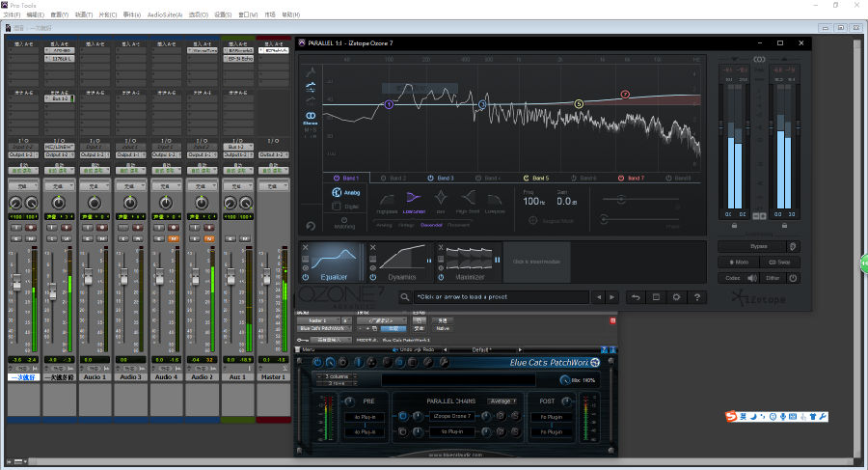Click the Ozone channel link icon above the meters
This screenshot has width=868, height=470.
759,59
